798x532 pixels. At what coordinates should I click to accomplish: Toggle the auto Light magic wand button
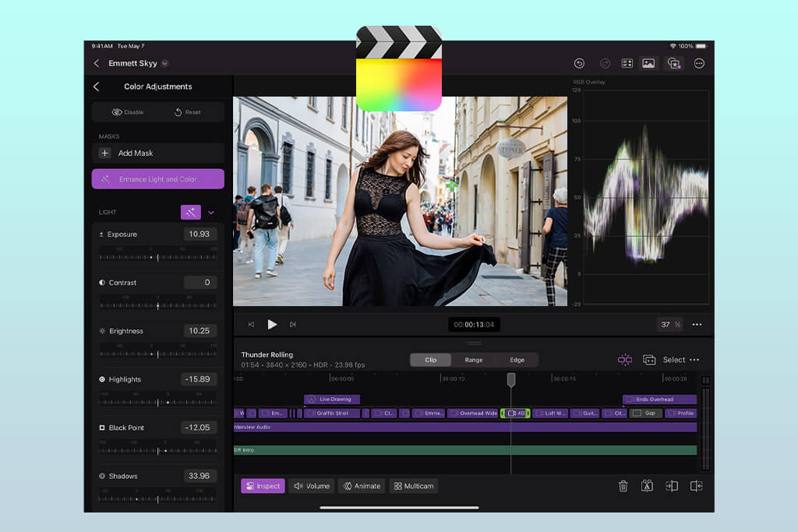(191, 212)
